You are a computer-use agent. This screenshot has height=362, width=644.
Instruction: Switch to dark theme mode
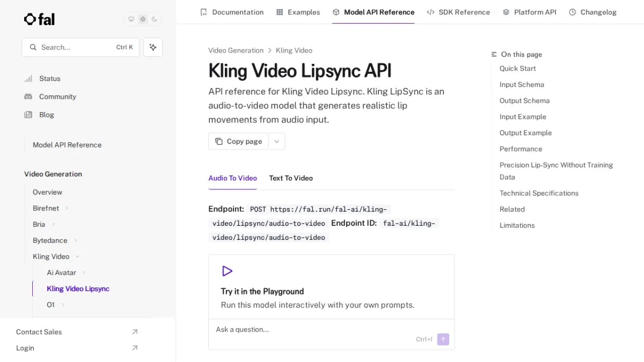155,19
